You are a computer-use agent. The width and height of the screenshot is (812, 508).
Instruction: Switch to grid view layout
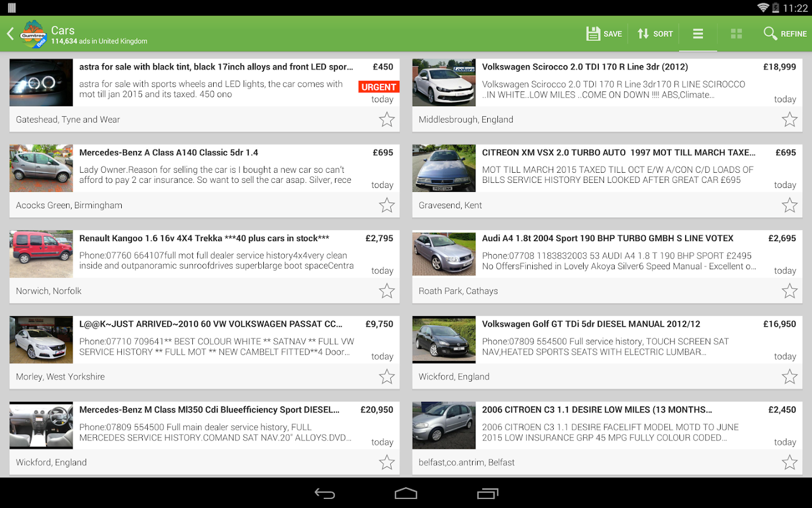click(736, 34)
